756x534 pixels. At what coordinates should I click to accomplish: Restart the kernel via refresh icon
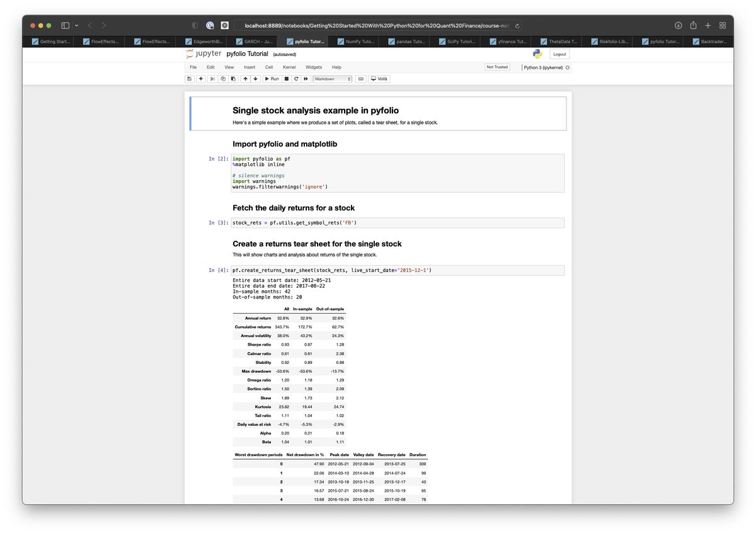click(x=295, y=79)
